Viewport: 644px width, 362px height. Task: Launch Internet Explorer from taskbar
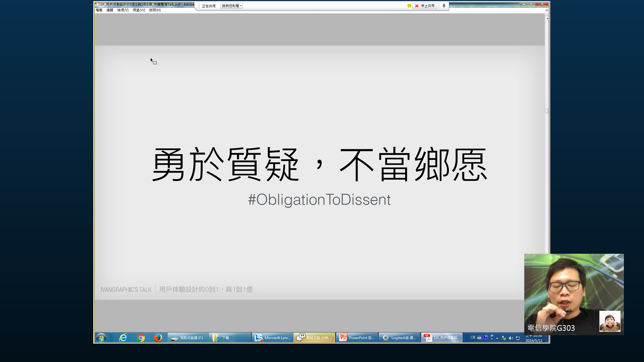click(x=123, y=338)
